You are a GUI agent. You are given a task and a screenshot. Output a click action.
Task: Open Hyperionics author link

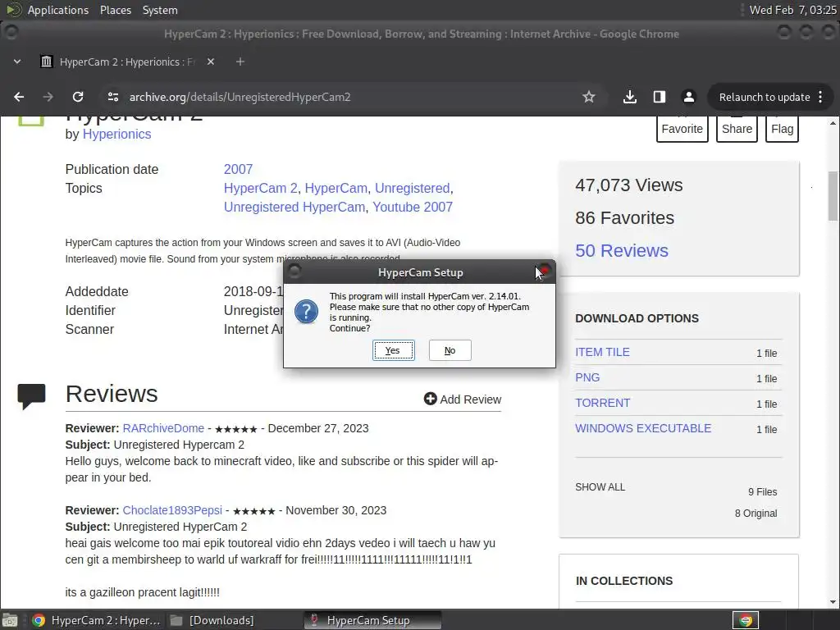(116, 134)
